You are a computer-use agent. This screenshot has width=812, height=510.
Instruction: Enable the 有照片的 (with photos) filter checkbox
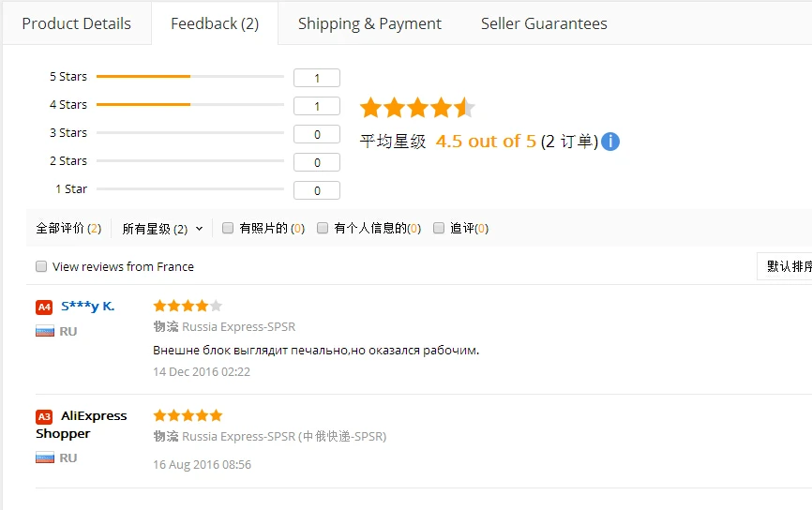click(x=228, y=228)
